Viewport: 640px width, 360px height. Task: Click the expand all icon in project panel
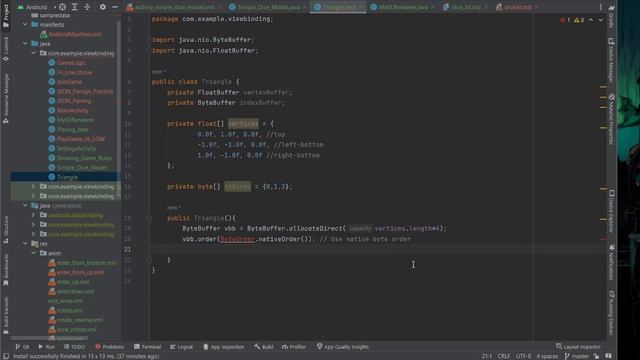(75, 7)
